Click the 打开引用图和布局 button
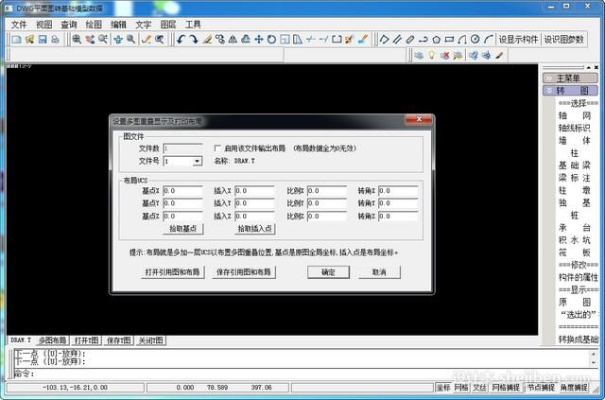Image resolution: width=605 pixels, height=400 pixels. pos(172,272)
